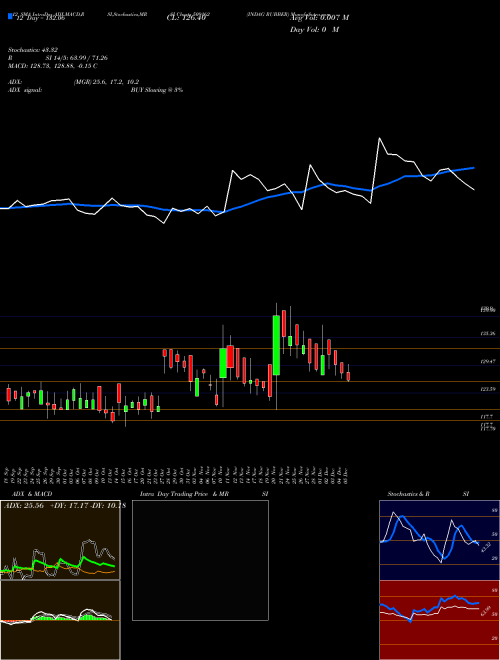This screenshot has height=660, width=500.
Task: Click the (MGR) 25.6, 17.2, 10.2 values
Action: [x=106, y=82]
